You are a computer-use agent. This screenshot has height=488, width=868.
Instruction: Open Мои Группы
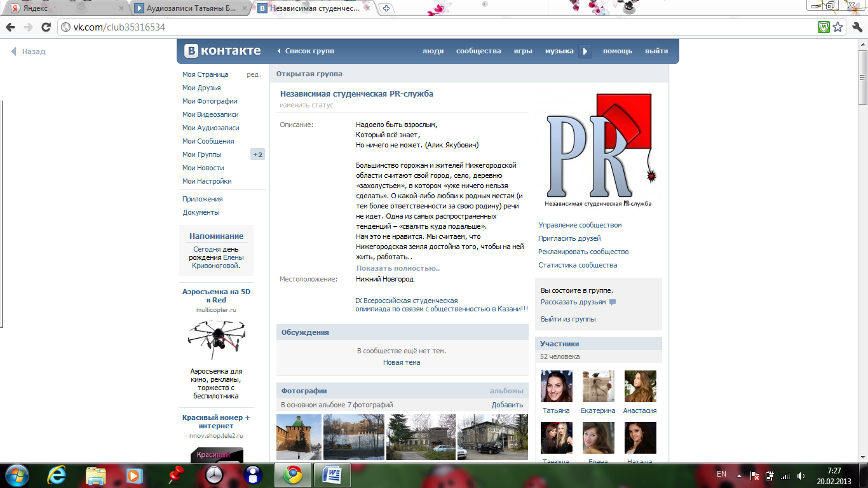201,154
